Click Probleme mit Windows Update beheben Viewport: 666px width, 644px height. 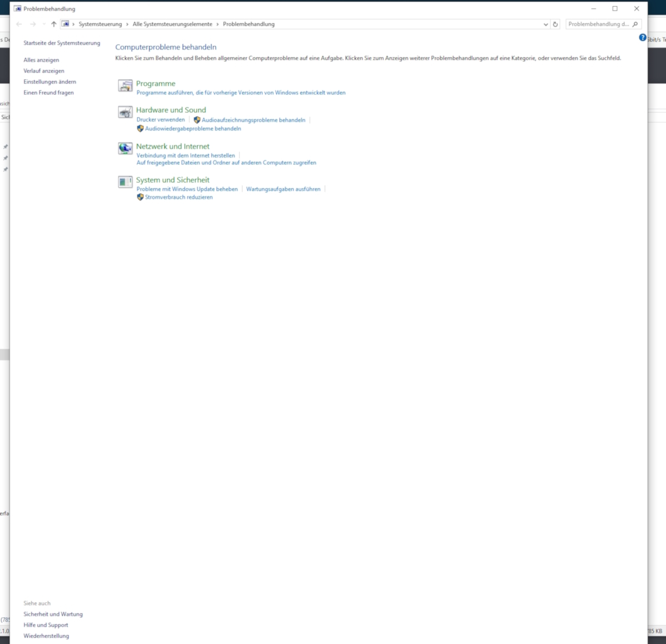click(x=187, y=189)
